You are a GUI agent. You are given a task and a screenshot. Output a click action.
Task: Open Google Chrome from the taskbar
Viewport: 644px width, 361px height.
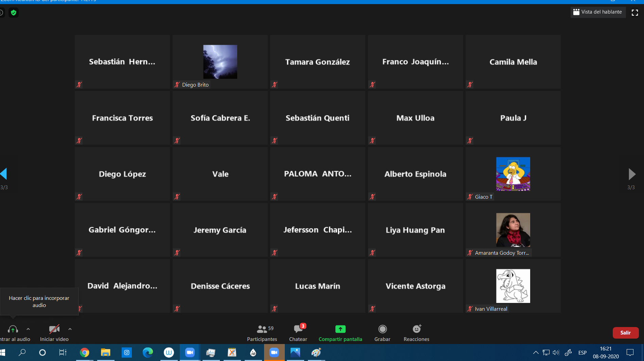pos(84,353)
